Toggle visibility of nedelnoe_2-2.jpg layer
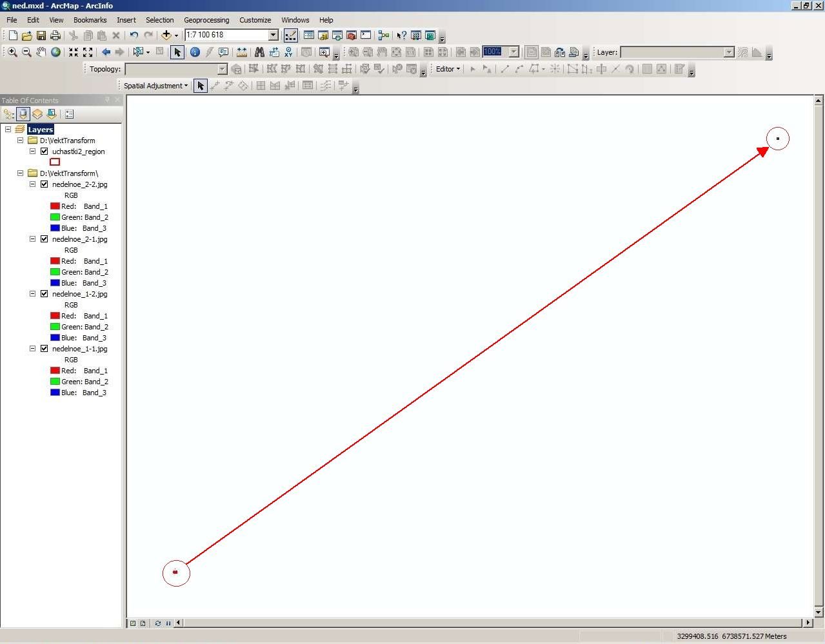 pyautogui.click(x=44, y=184)
